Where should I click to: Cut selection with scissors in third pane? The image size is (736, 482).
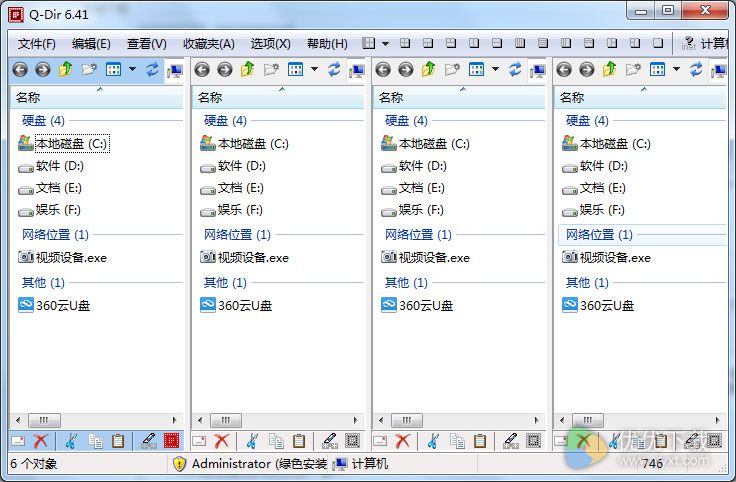(433, 441)
